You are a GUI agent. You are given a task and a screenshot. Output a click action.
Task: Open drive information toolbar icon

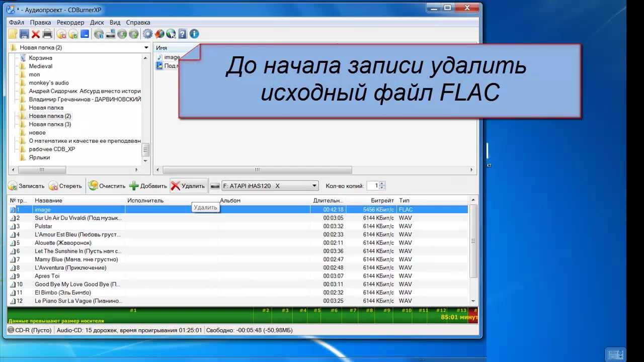(x=111, y=34)
